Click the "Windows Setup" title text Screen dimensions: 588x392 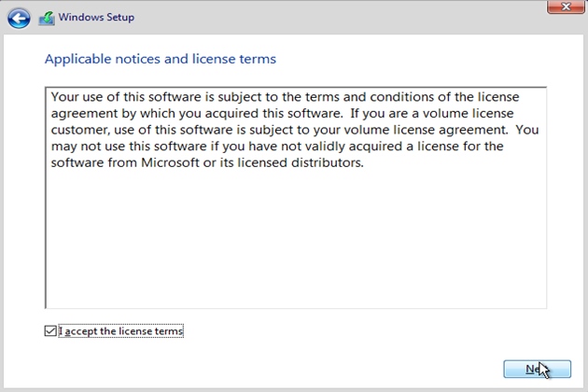coord(96,18)
